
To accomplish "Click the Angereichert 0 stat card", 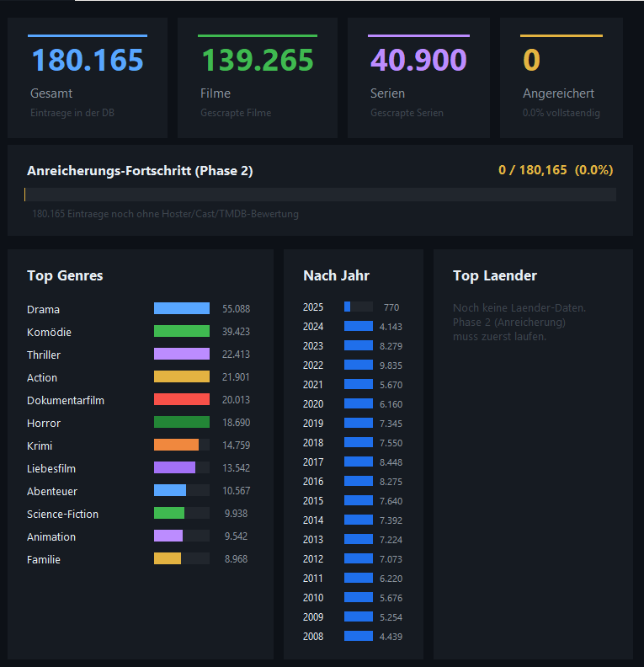I will [562, 77].
